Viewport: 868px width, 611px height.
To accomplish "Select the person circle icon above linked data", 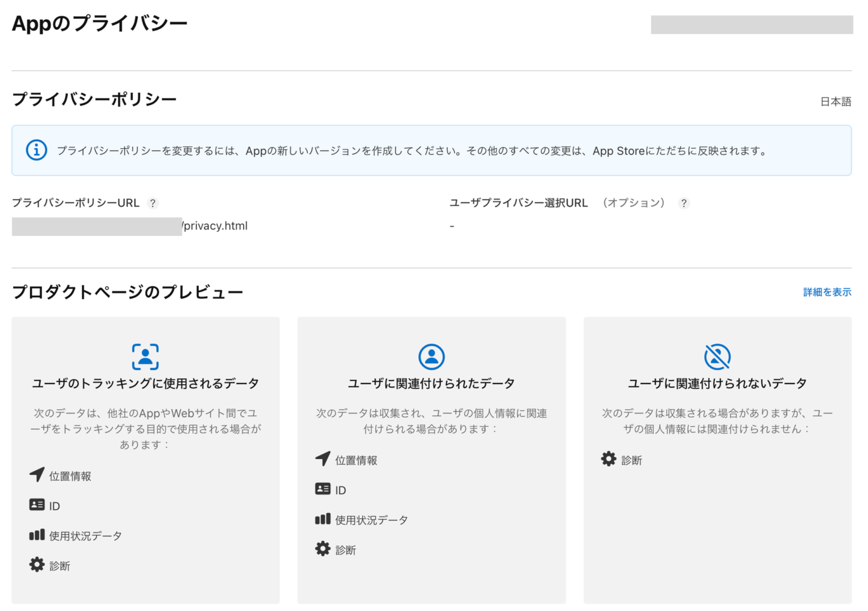I will (x=432, y=356).
